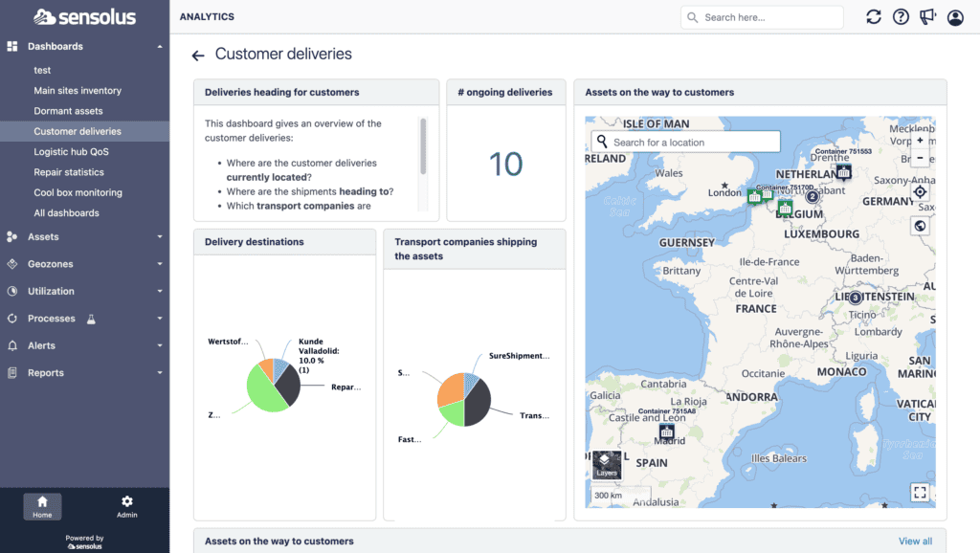This screenshot has height=553, width=980.
Task: Open the announcements megaphone icon
Action: [x=927, y=17]
